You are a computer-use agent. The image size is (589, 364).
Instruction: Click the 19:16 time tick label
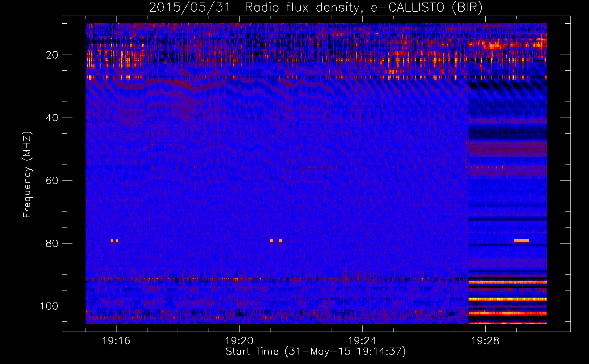tap(116, 341)
